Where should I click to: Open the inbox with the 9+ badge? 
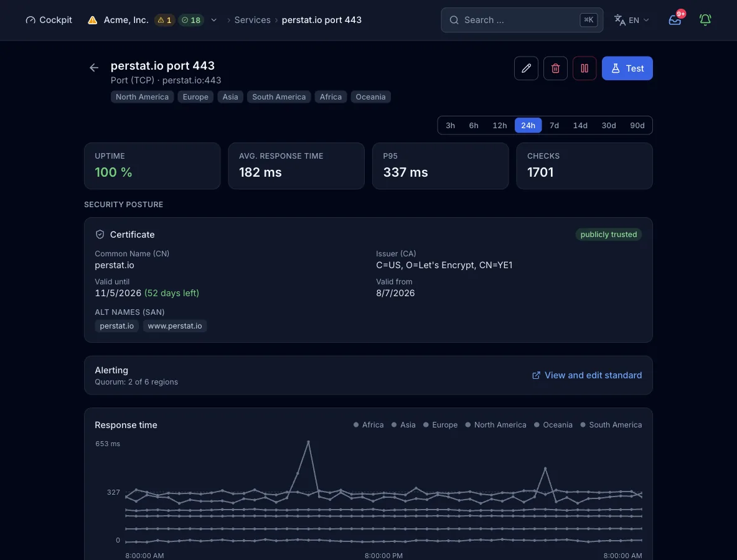pos(675,20)
